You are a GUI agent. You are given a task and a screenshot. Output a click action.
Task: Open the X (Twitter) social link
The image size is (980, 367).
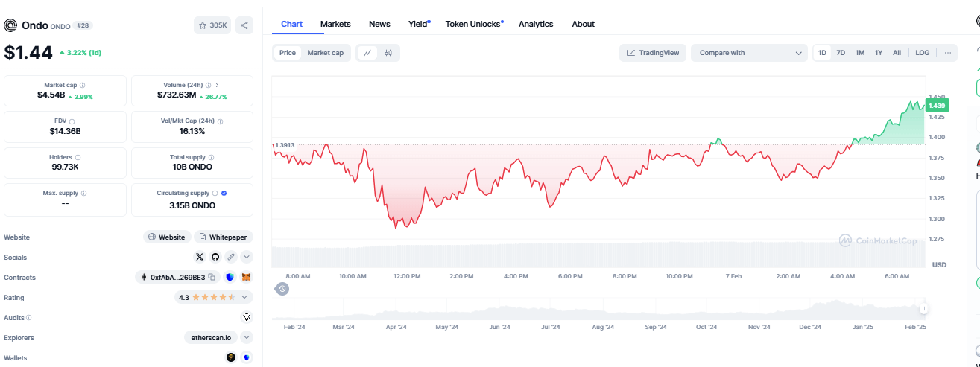(x=199, y=257)
